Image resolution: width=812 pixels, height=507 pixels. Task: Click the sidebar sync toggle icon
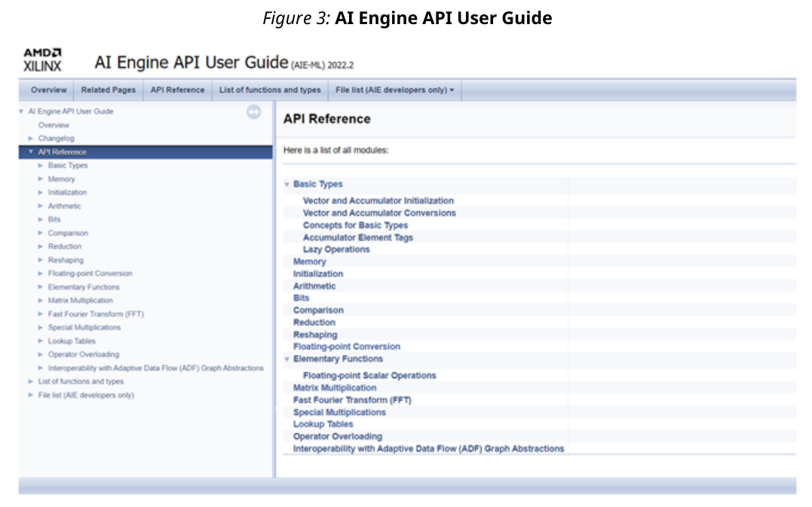point(253,112)
